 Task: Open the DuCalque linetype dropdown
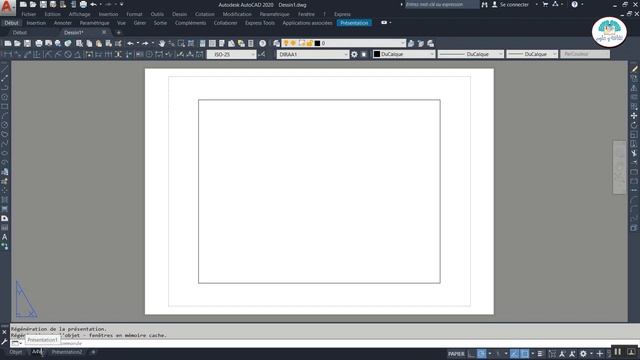tap(471, 54)
